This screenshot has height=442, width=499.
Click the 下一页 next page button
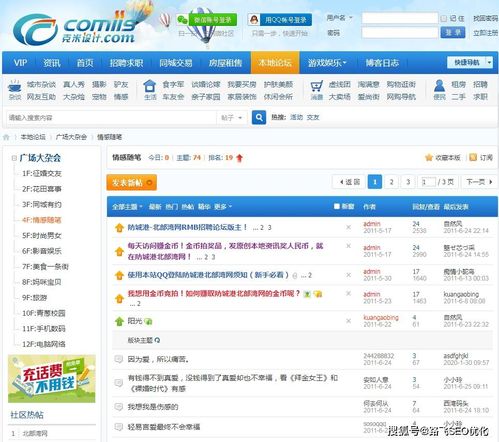coord(479,182)
